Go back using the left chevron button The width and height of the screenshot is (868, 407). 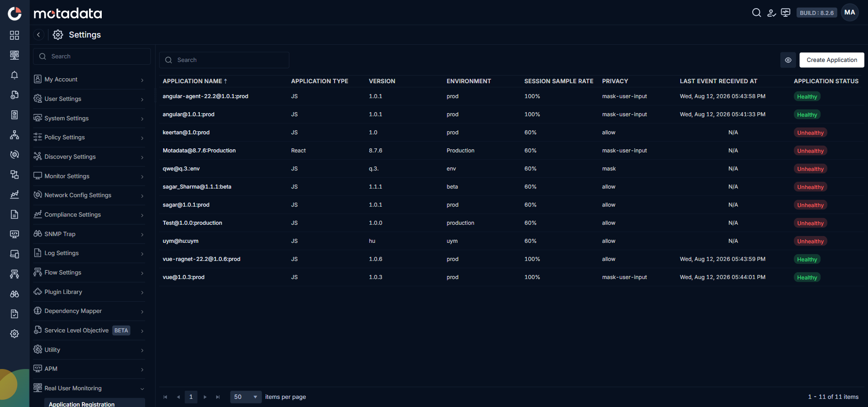[x=39, y=35]
